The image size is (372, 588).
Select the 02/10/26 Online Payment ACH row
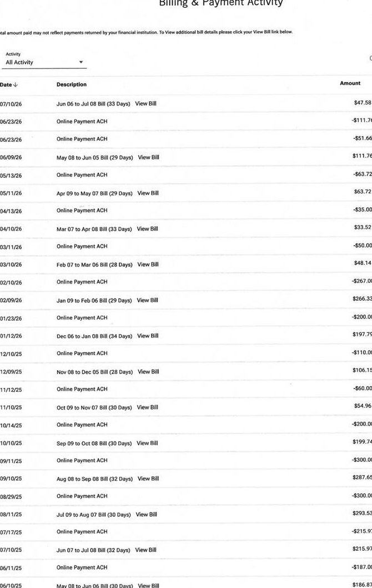coord(186,282)
